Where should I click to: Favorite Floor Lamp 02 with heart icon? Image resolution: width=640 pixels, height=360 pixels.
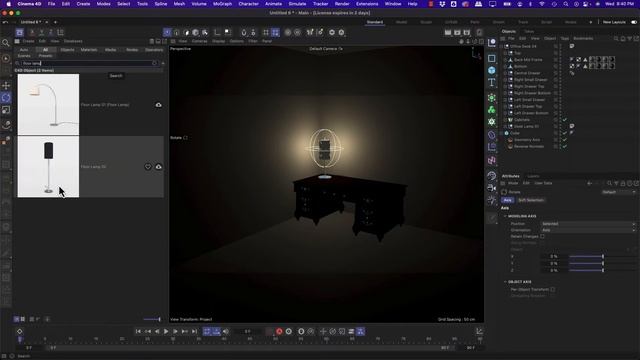pos(148,167)
